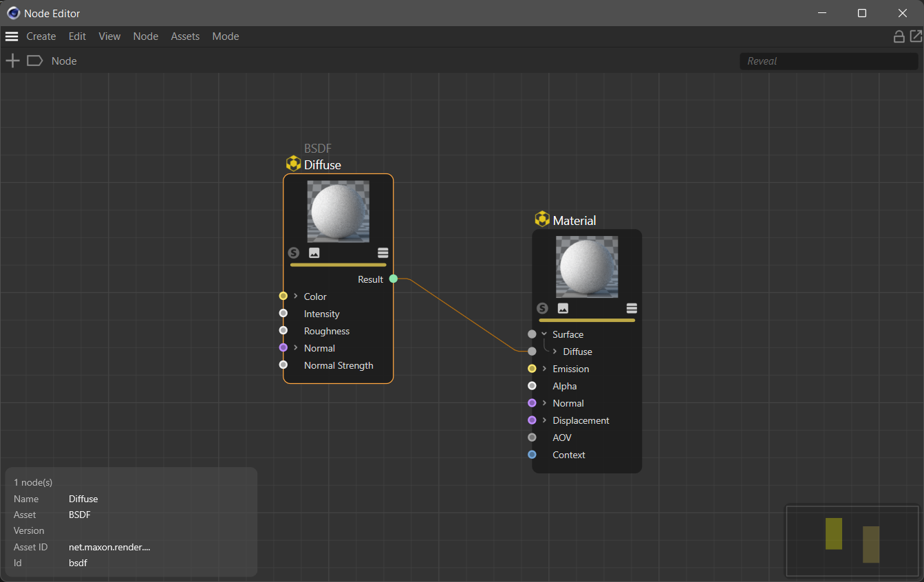Click the Cinema 4D logo in the title bar
Screen dimensions: 924x582
tap(13, 13)
